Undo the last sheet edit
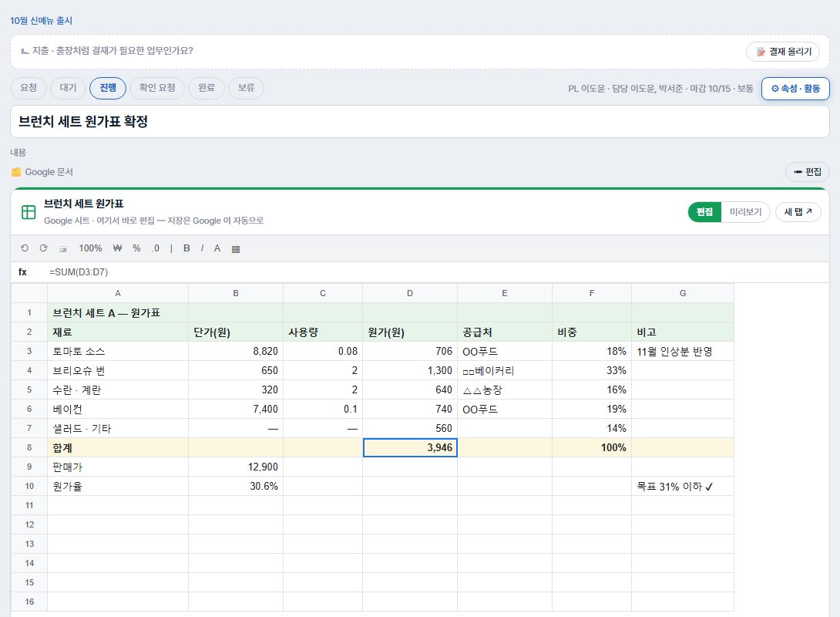 point(24,248)
